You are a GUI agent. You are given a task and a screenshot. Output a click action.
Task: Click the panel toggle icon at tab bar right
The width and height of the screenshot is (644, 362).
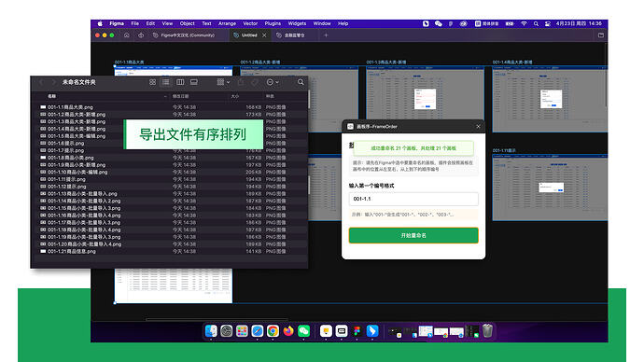pyautogui.click(x=601, y=35)
